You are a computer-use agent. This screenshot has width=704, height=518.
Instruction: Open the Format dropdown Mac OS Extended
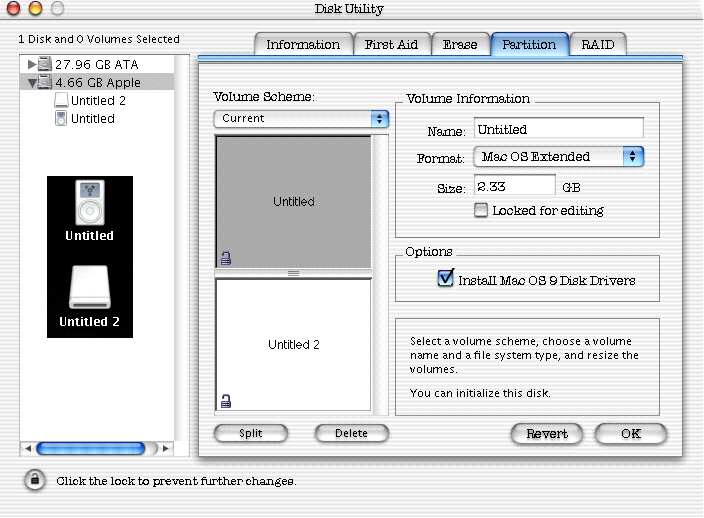click(559, 157)
